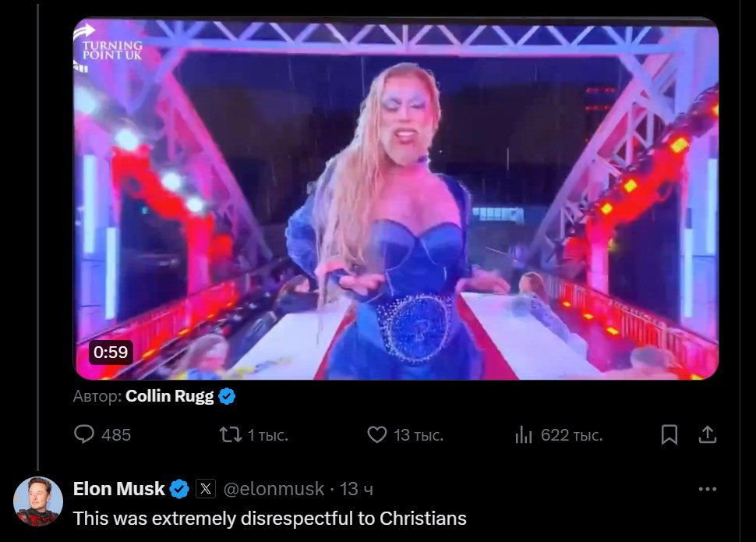Click Elon Musk's blue verified badge
This screenshot has height=542, width=756.
tap(179, 489)
